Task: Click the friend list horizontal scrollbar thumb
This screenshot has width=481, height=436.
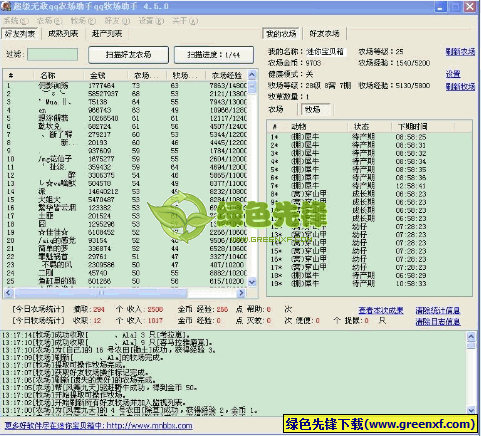Action: tap(101, 293)
